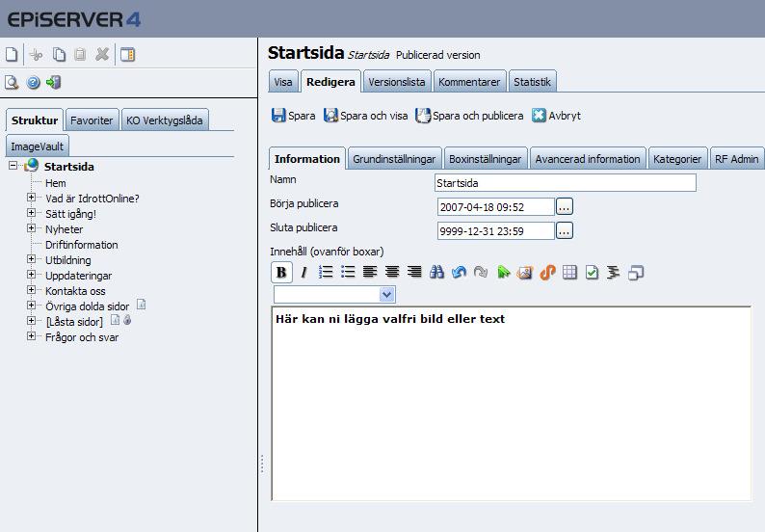Switch to the Boxinställningar tab

486,159
